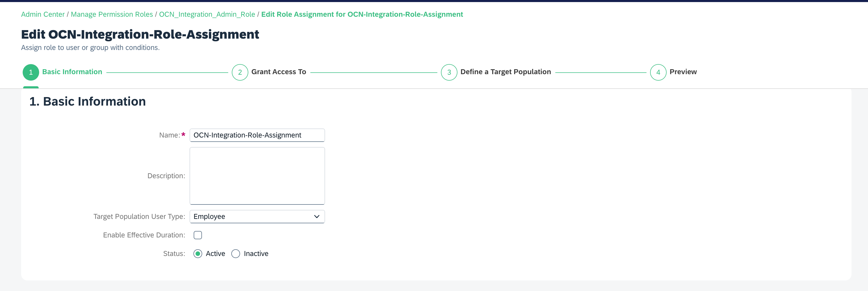Image resolution: width=868 pixels, height=291 pixels.
Task: Select the Basic Information step label
Action: (72, 72)
